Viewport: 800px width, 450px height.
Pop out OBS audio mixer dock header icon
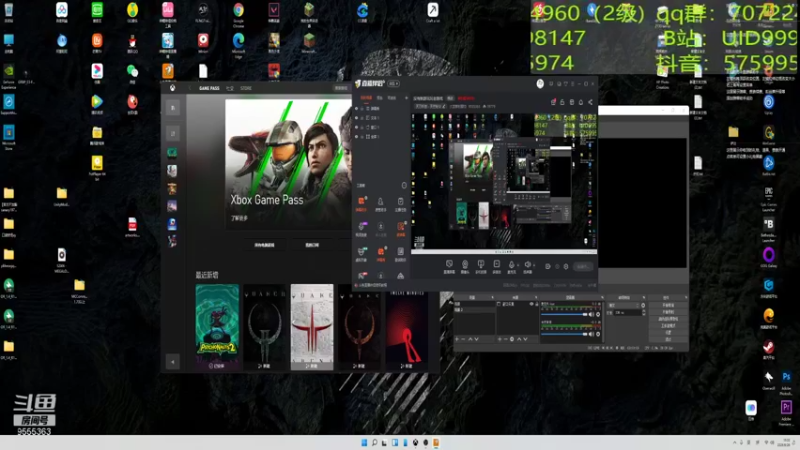click(603, 297)
